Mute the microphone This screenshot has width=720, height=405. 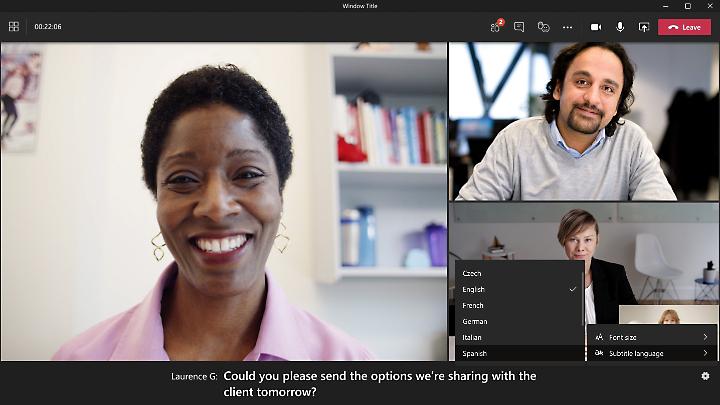pyautogui.click(x=620, y=27)
